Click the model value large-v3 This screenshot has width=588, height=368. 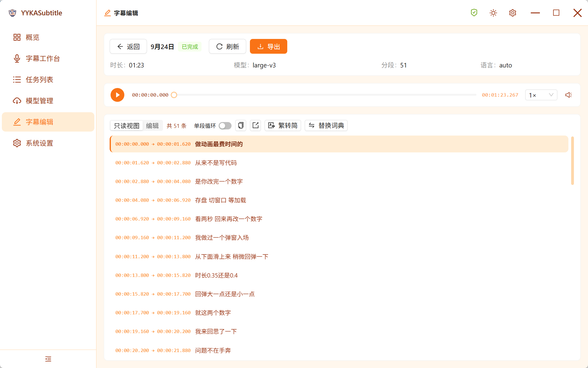point(264,65)
